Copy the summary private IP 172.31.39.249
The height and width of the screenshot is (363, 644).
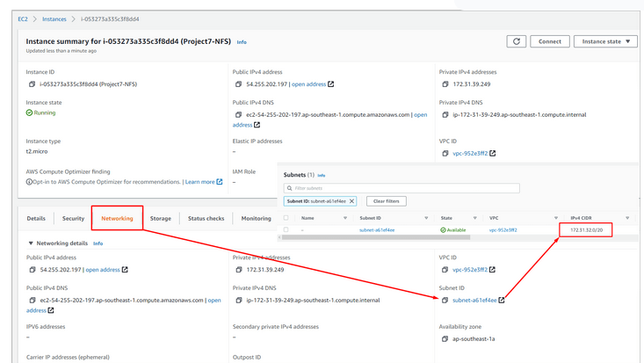coord(445,84)
